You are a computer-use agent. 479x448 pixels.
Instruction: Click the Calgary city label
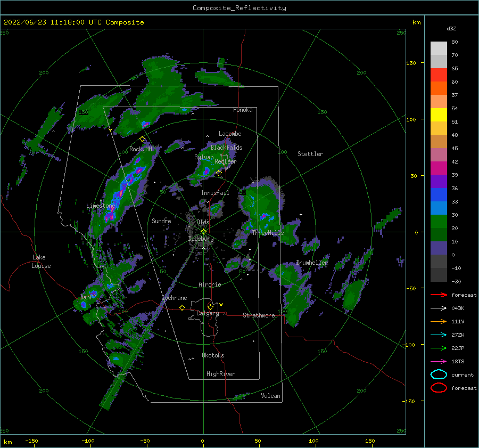[208, 313]
